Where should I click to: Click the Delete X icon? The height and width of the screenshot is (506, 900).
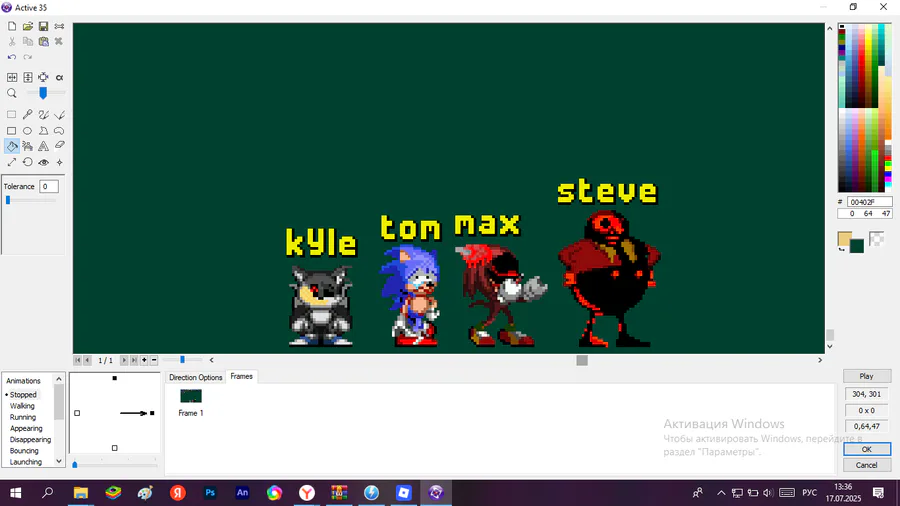pos(59,41)
